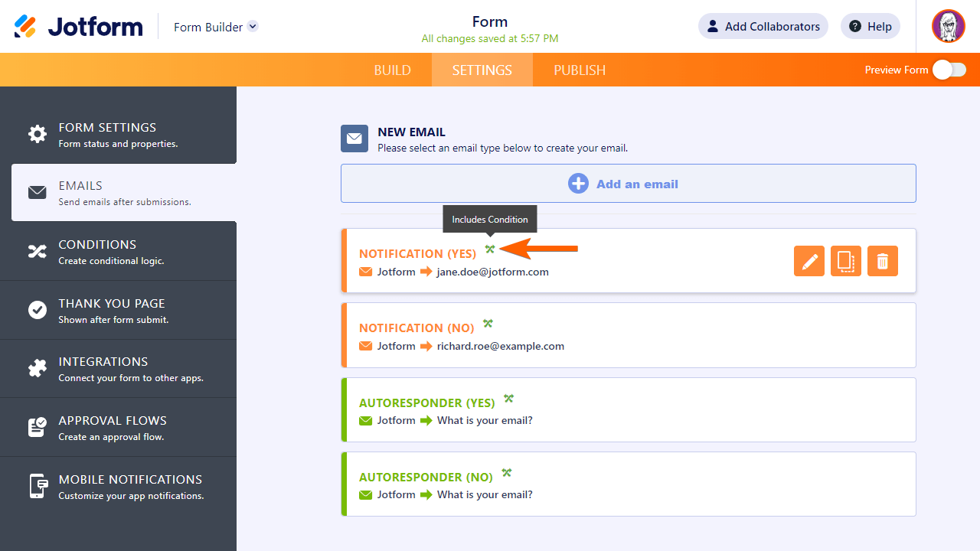Click the condition icon beside Notification (No)
Screen dimensions: 980x551
(x=488, y=324)
